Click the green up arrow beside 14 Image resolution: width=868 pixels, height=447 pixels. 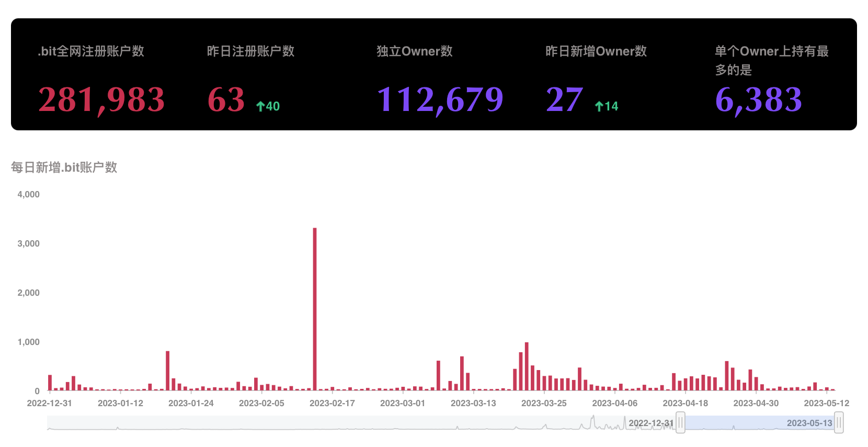(599, 106)
